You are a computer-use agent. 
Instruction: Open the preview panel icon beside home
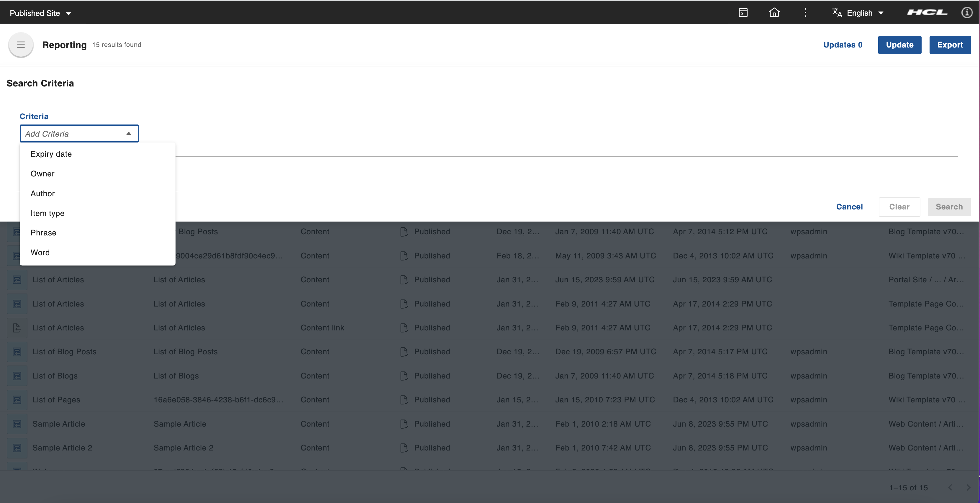pos(743,13)
